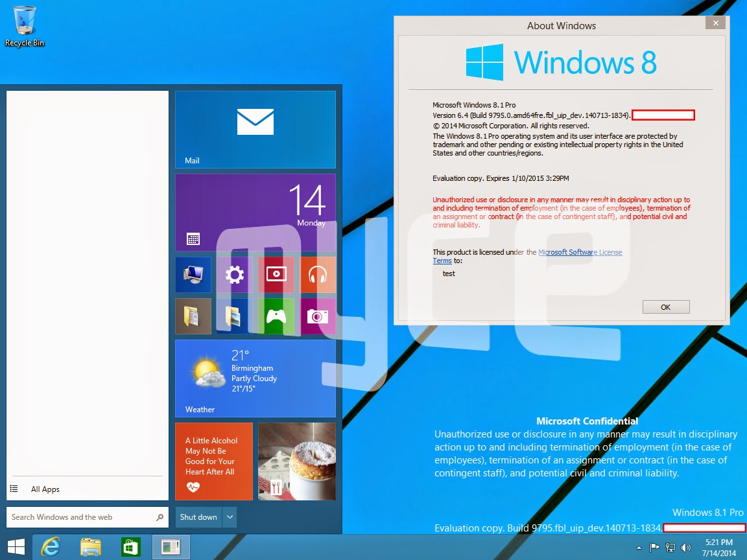The width and height of the screenshot is (747, 560).
Task: Open the Microsoft Software License Terms link
Action: coord(580,252)
